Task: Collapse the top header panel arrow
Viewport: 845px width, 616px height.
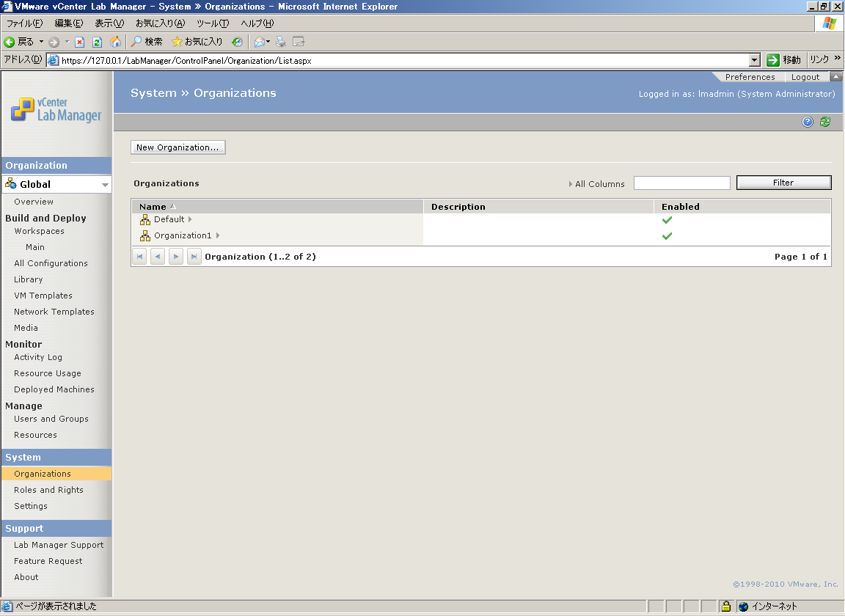Action: [x=836, y=76]
